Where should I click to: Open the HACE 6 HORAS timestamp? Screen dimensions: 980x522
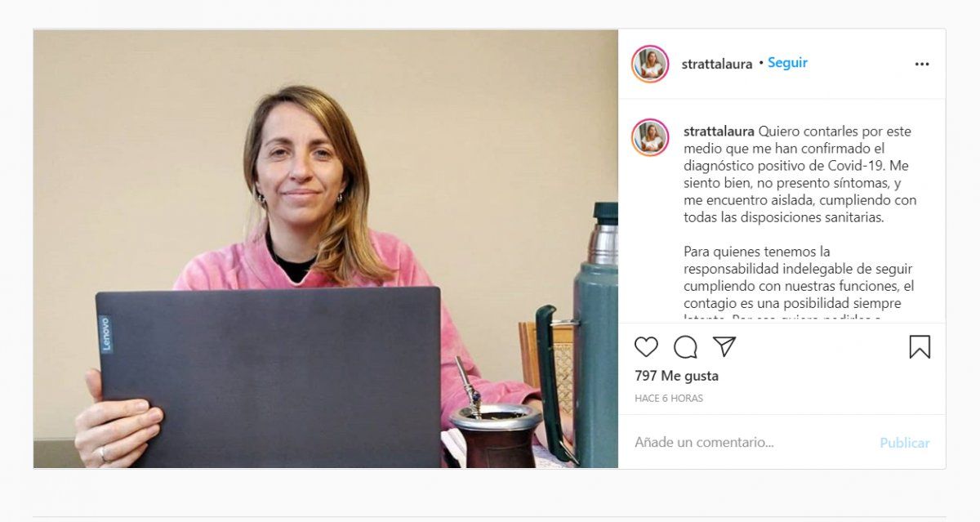669,399
